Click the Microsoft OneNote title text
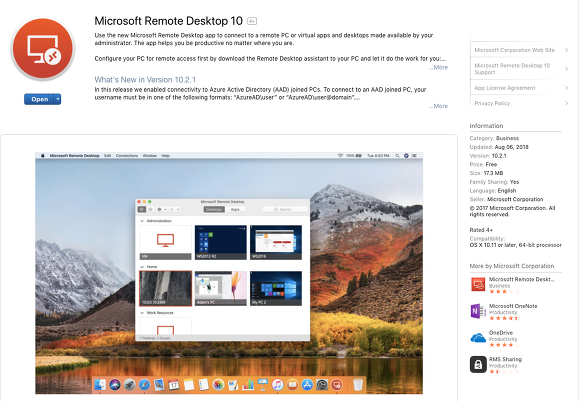The height and width of the screenshot is (401, 580). click(513, 306)
